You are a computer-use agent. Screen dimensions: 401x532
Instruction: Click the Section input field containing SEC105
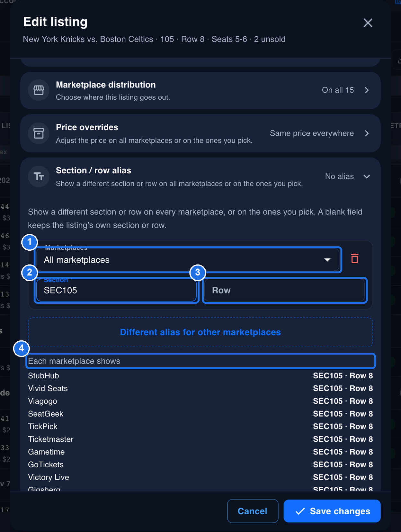pyautogui.click(x=116, y=290)
